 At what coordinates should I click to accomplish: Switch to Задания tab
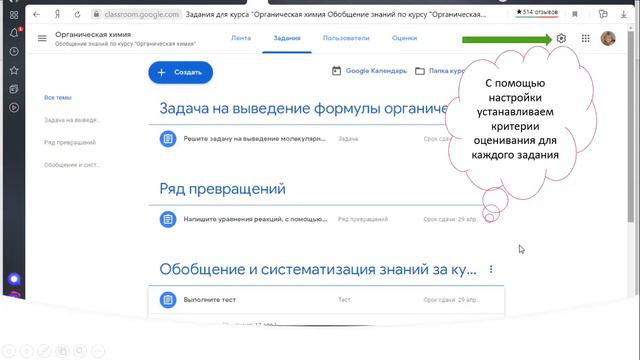tap(287, 38)
